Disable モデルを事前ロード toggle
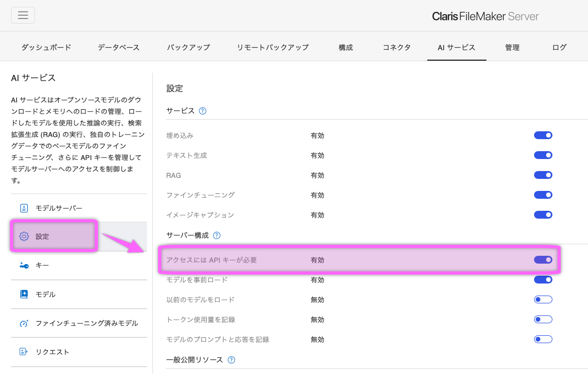Screen dimensions: 588x374 543,279
